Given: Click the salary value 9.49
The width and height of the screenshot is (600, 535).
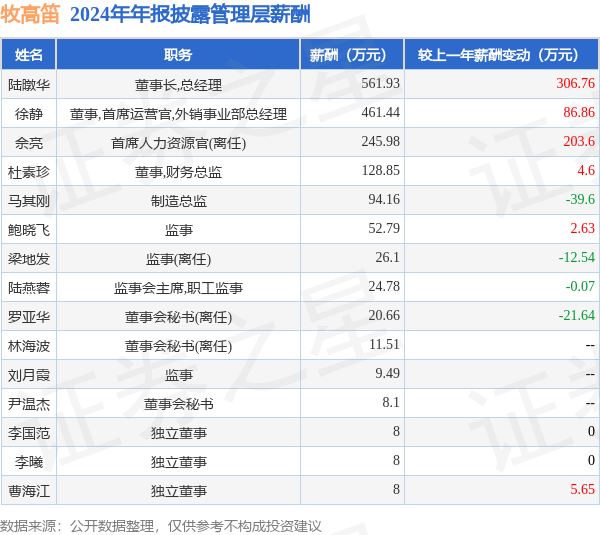Looking at the screenshot, I should click(x=387, y=373).
